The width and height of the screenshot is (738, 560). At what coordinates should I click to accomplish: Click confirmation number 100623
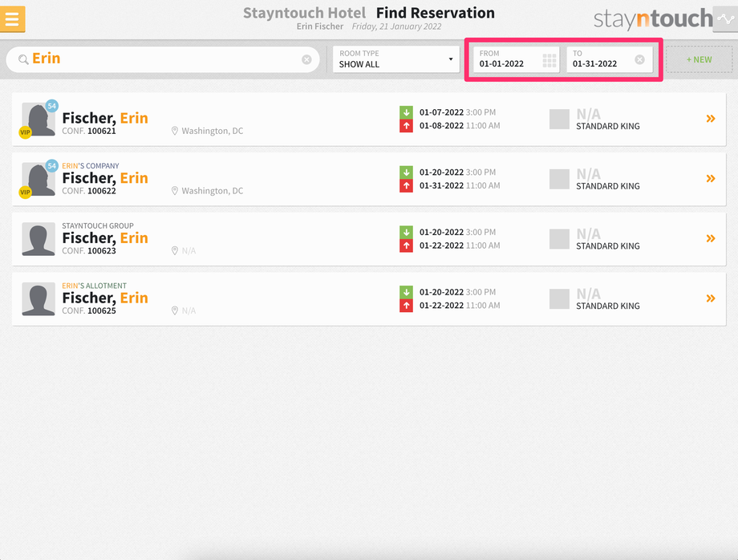point(102,251)
